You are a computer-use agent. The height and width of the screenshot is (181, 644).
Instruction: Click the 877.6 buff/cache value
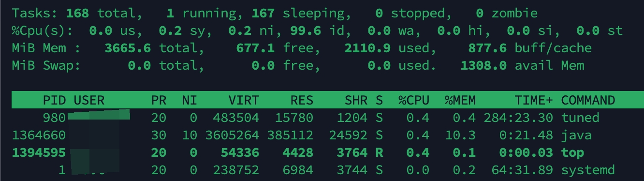click(x=487, y=48)
